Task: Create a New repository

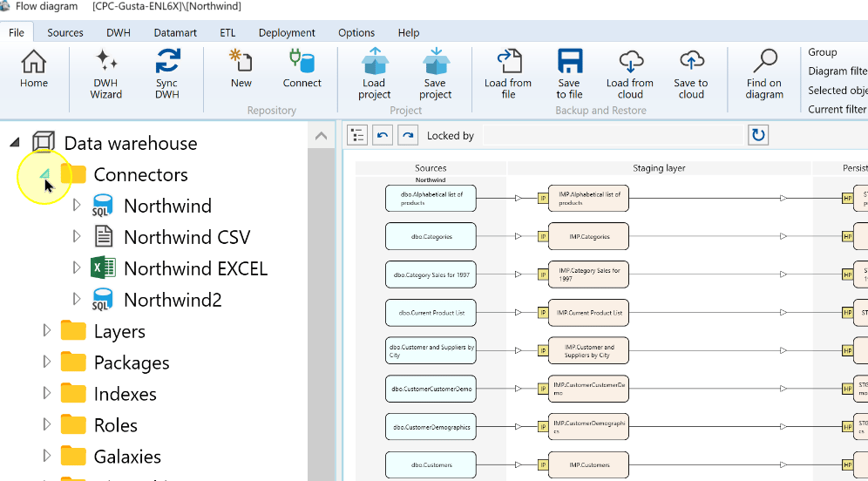Action: 241,60
